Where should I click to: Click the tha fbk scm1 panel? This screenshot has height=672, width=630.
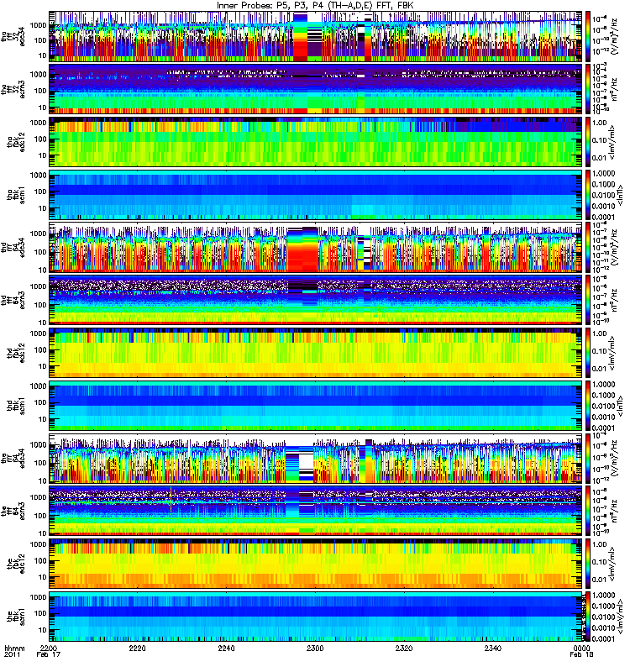pyautogui.click(x=316, y=195)
